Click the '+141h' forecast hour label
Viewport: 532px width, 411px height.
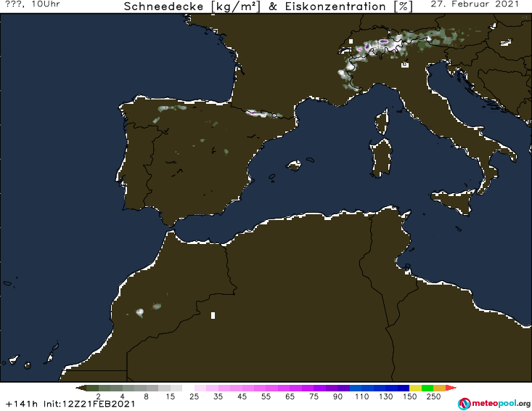[22, 404]
